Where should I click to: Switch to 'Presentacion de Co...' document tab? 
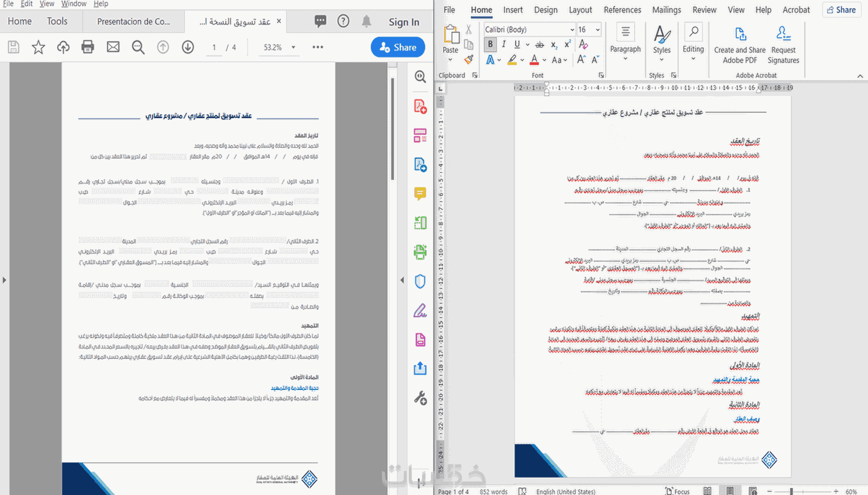coord(134,21)
